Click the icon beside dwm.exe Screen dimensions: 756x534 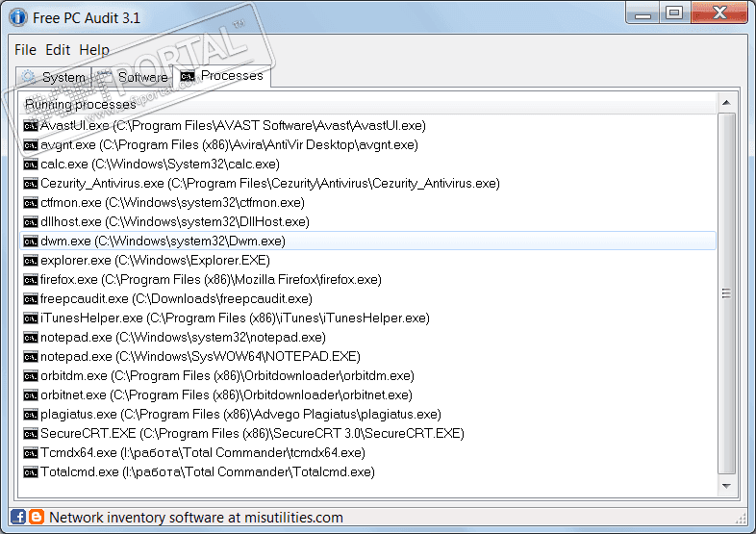[x=31, y=242]
